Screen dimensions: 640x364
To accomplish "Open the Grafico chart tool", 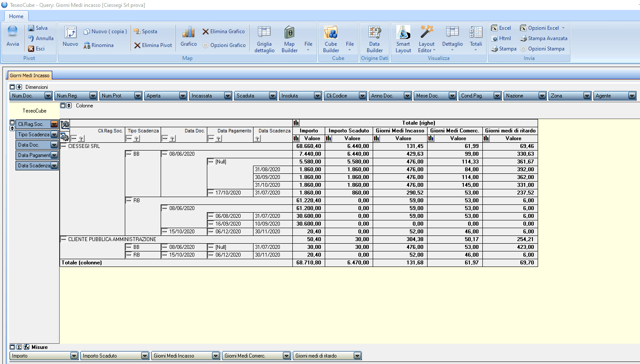I will tap(189, 37).
